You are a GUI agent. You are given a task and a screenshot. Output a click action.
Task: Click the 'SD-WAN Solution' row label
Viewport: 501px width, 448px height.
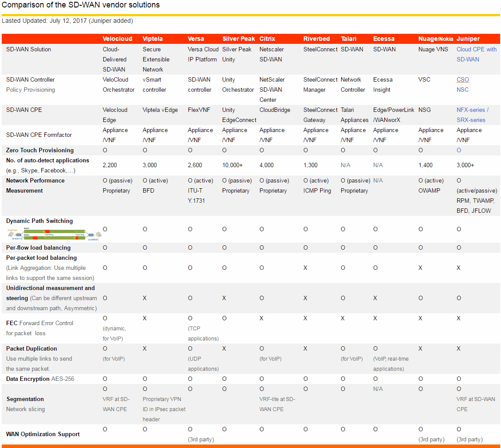coord(29,49)
